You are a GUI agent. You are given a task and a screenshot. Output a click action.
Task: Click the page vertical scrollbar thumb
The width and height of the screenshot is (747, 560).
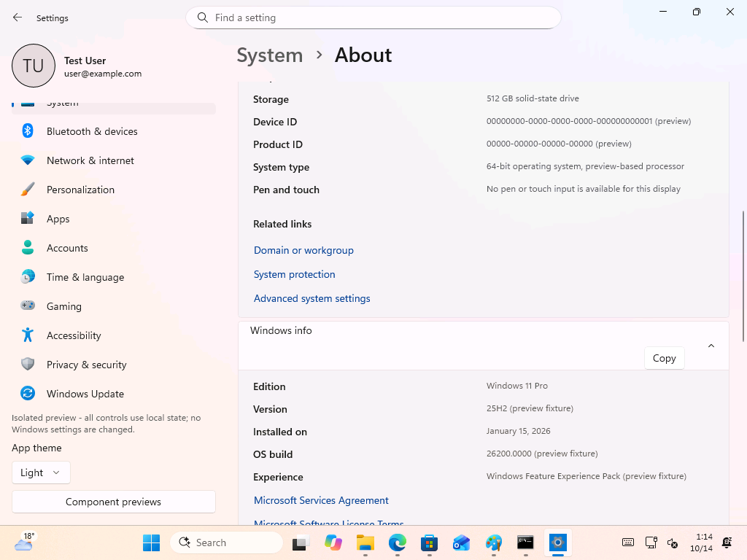743,276
